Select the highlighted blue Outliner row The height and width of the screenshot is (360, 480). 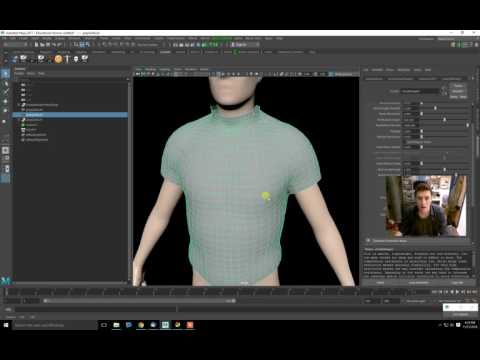coord(70,115)
